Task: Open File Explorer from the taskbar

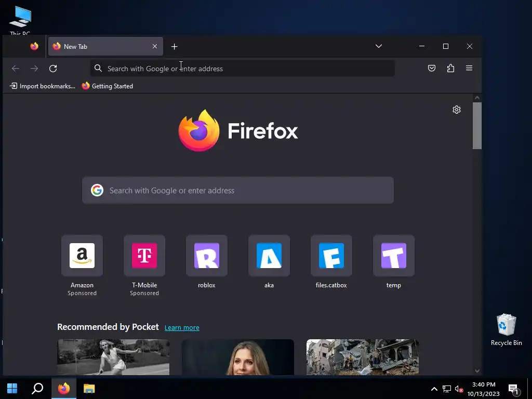Action: pyautogui.click(x=89, y=389)
